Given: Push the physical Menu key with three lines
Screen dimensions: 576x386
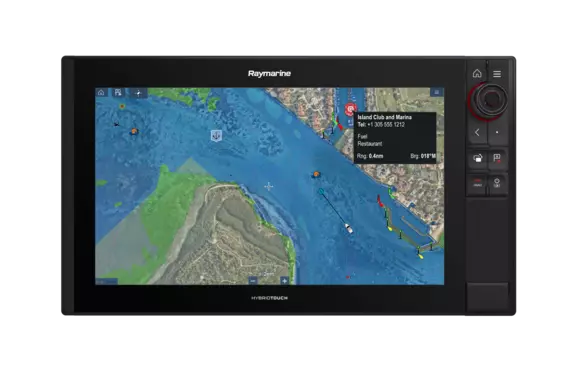Looking at the screenshot, I should pos(497,74).
